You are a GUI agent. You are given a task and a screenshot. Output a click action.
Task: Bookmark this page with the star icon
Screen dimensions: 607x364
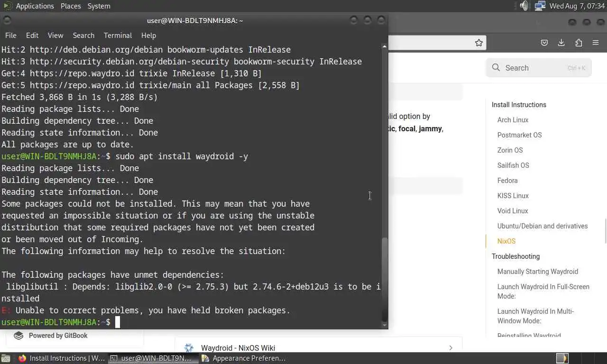pyautogui.click(x=479, y=43)
